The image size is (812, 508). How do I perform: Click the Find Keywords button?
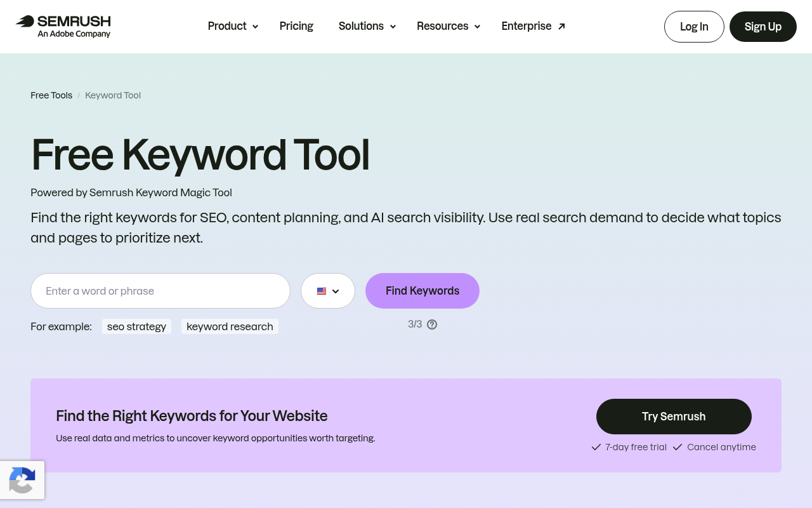click(x=422, y=291)
